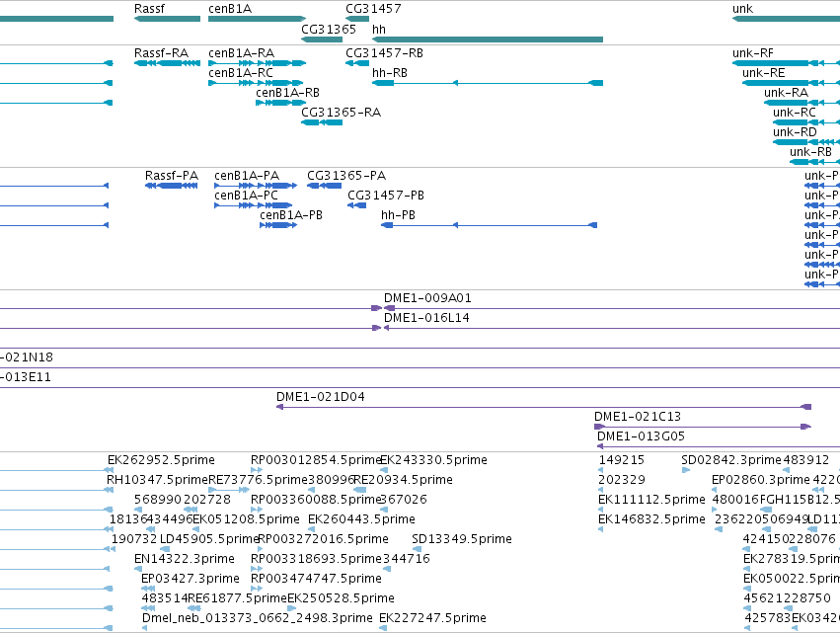Select the CG31457-RB transcript label
Screen dimensions: 840x633
coord(384,53)
